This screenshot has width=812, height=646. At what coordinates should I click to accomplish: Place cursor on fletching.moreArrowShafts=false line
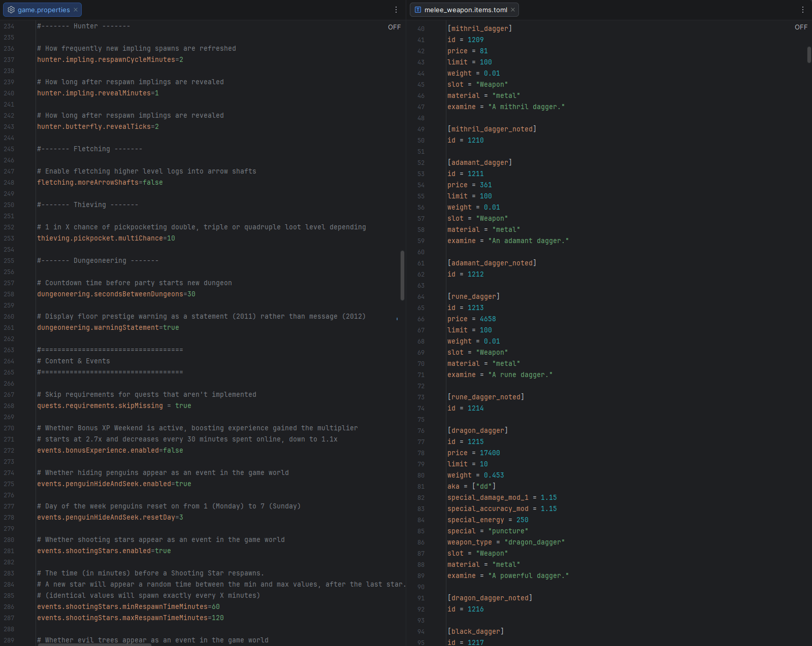pos(100,183)
